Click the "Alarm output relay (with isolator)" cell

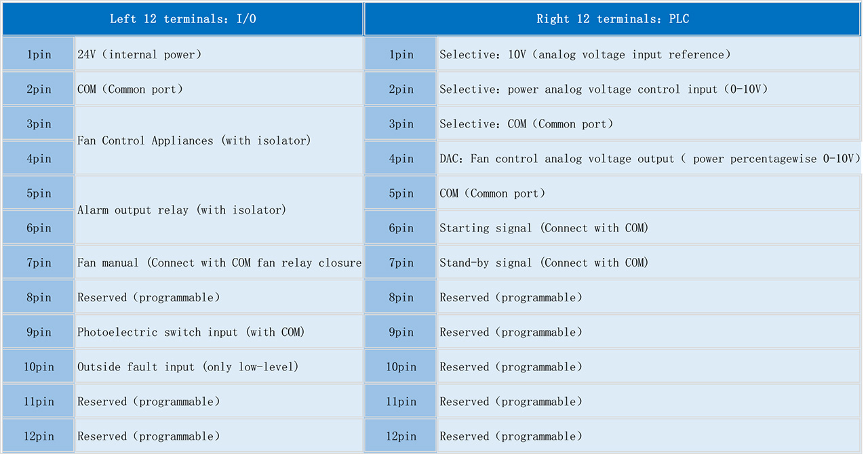point(218,210)
